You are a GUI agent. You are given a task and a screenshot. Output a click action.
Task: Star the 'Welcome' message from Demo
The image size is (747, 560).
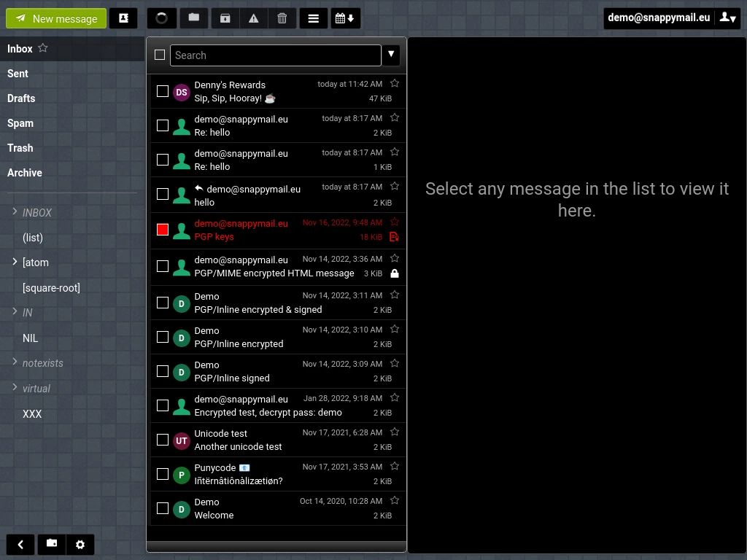click(395, 501)
